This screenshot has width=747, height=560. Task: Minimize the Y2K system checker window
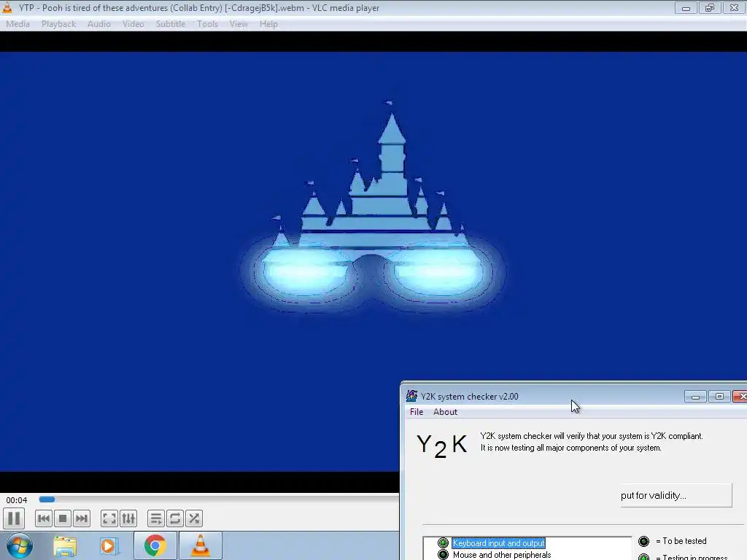tap(695, 396)
